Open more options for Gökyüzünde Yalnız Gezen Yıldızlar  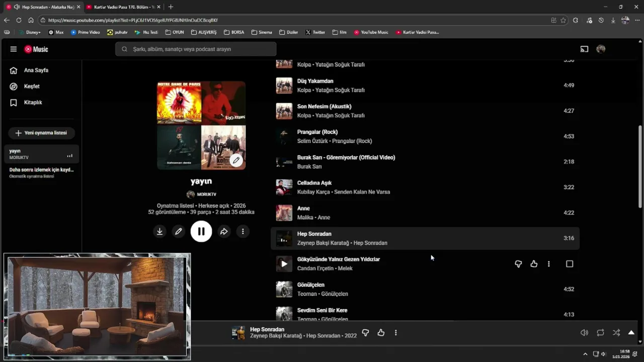[x=549, y=264]
